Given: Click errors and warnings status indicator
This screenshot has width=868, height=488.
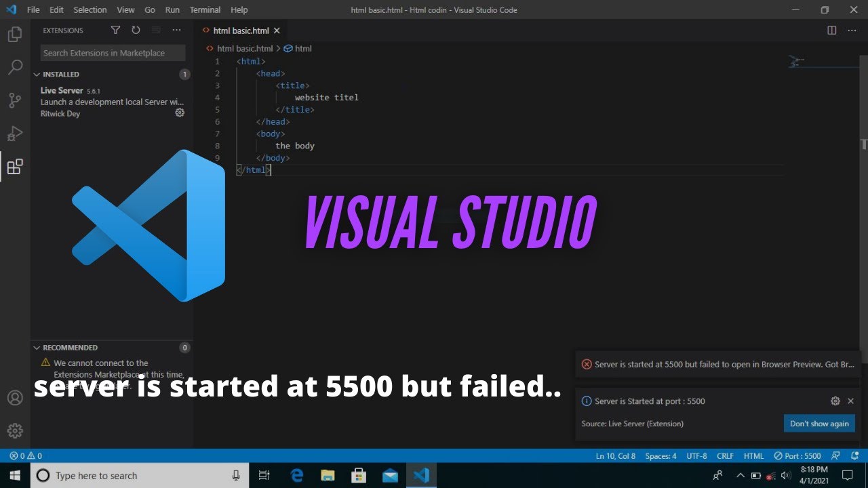Looking at the screenshot, I should tap(26, 456).
